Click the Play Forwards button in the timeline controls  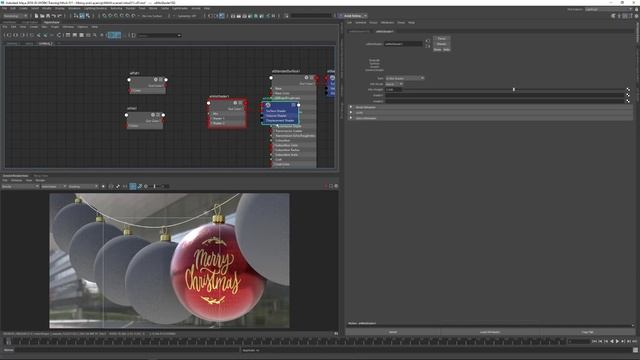(617, 341)
